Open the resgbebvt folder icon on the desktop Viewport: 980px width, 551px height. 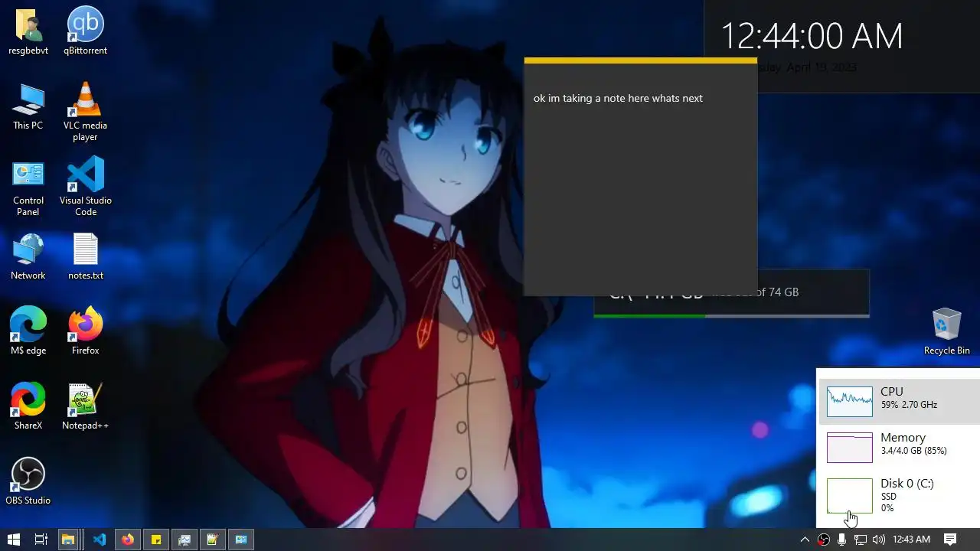click(x=28, y=31)
